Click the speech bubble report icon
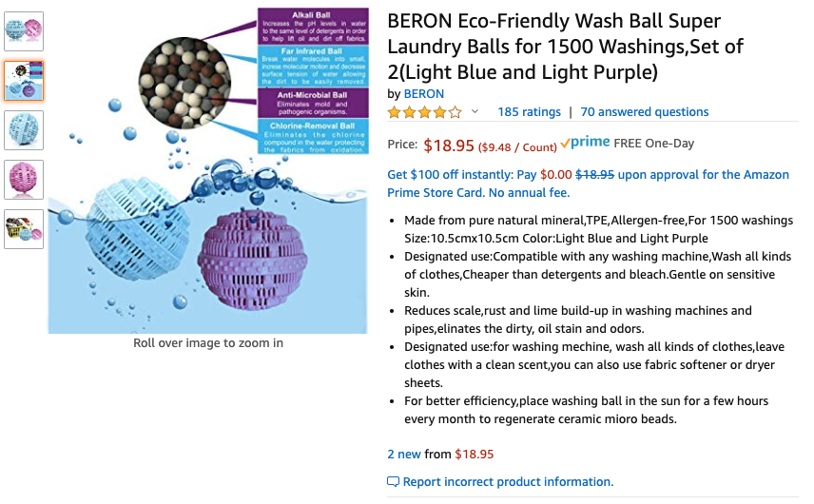The height and width of the screenshot is (504, 814). pyautogui.click(x=393, y=482)
